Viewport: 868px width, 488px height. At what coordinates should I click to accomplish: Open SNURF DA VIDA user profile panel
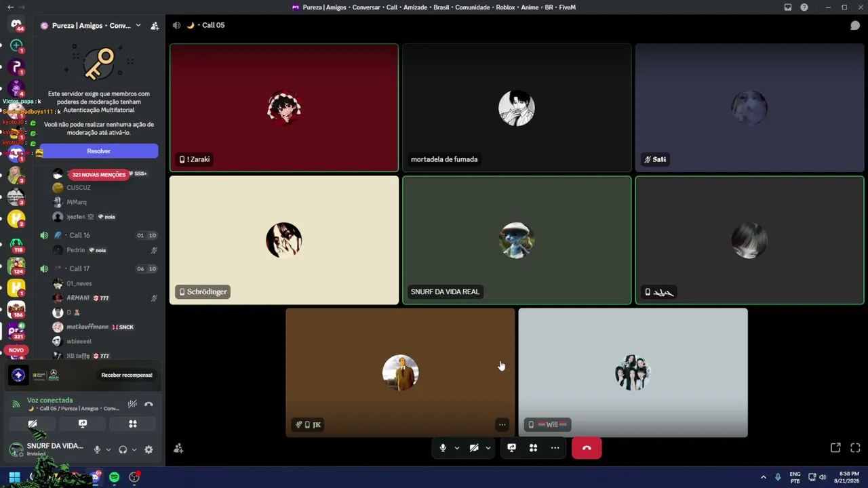tap(47, 449)
